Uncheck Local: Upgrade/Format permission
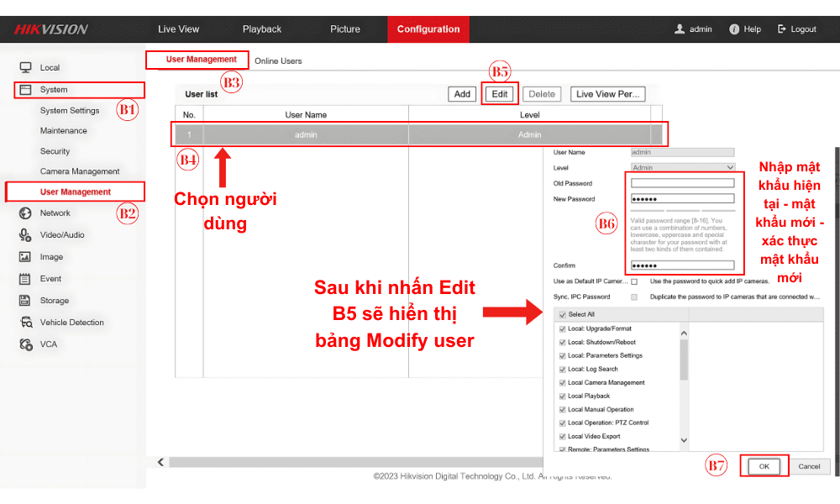 pos(563,329)
